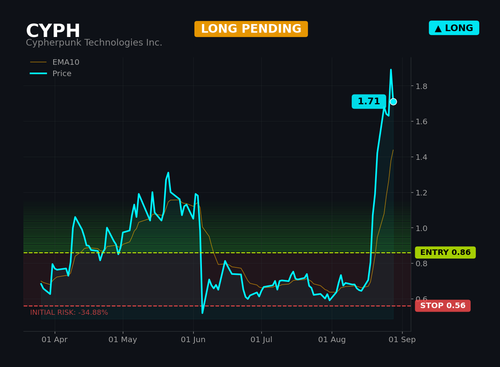
Task: Click the INITIAL RISK: -34.88% annotation
Action: [x=69, y=313]
